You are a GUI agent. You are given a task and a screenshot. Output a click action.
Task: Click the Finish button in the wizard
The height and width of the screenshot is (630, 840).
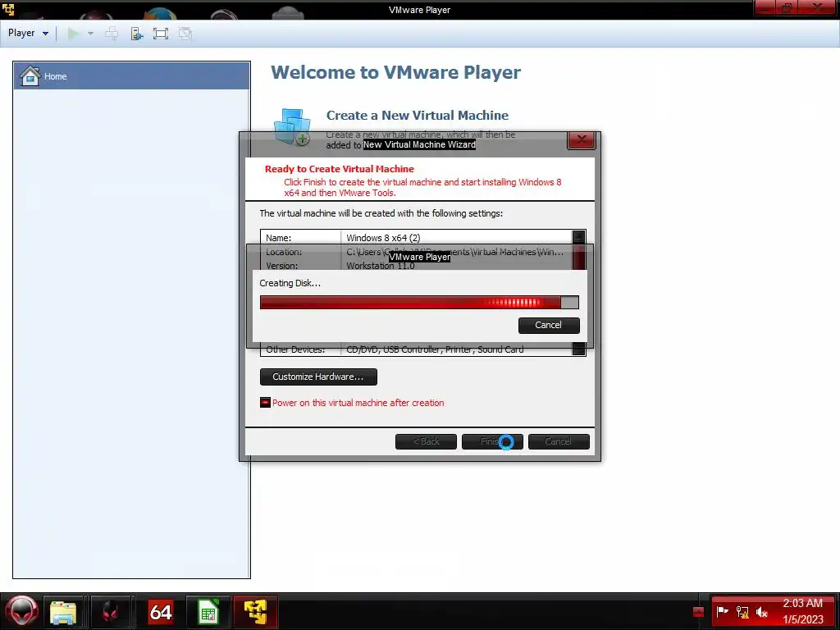point(492,441)
